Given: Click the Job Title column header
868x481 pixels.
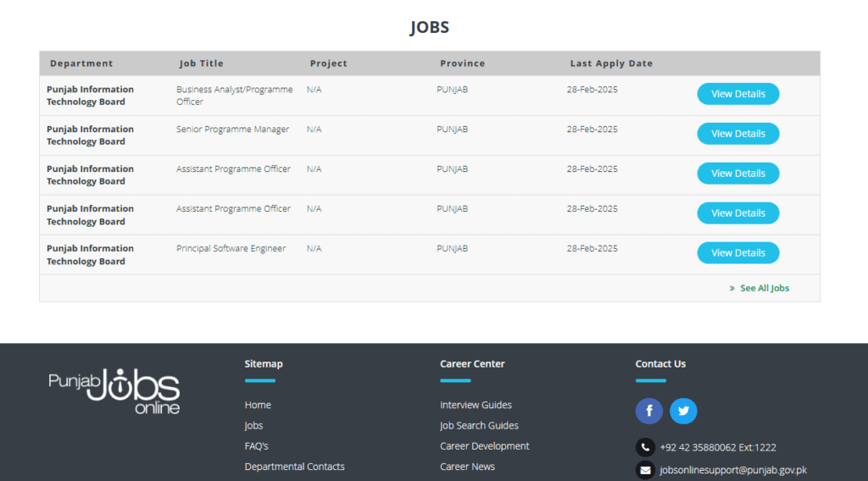Looking at the screenshot, I should (x=202, y=63).
